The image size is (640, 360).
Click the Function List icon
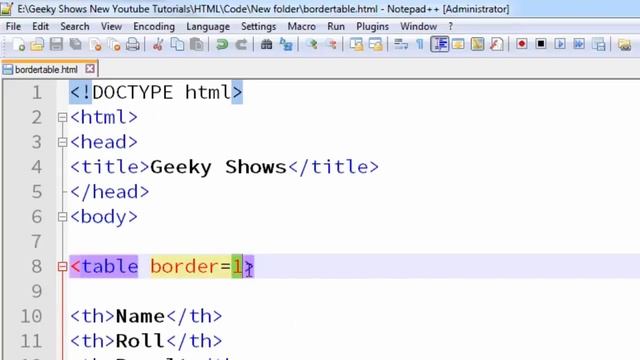pyautogui.click(x=496, y=44)
